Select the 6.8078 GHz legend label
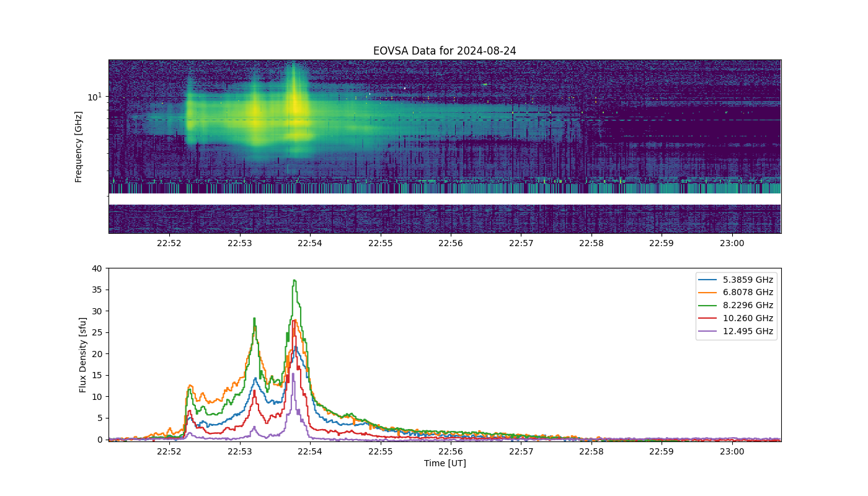Image resolution: width=868 pixels, height=496 pixels. click(x=748, y=293)
